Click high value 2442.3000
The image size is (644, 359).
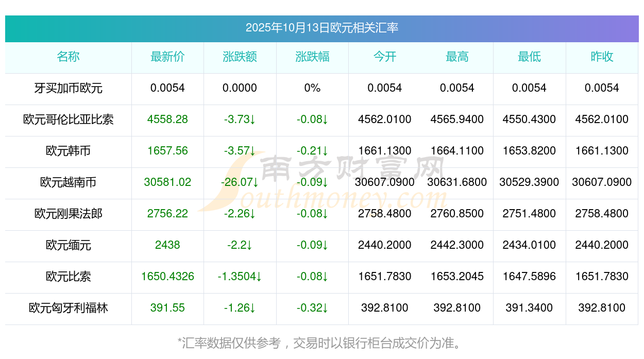pos(457,245)
